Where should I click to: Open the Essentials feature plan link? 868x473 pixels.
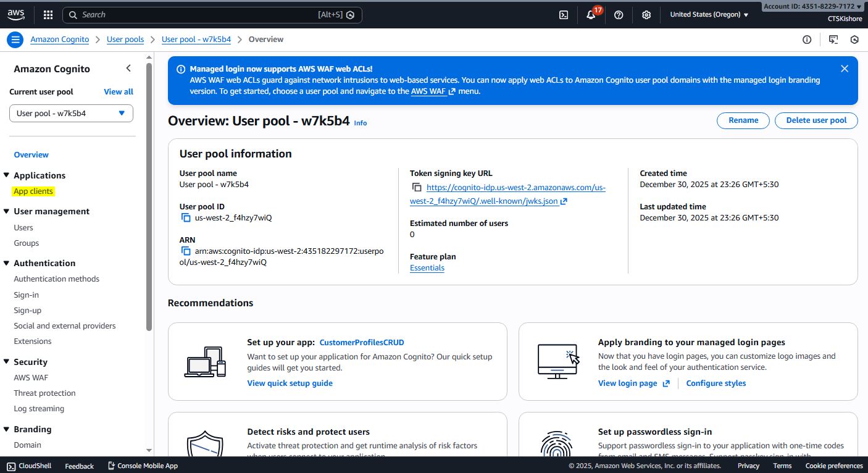[x=427, y=268]
